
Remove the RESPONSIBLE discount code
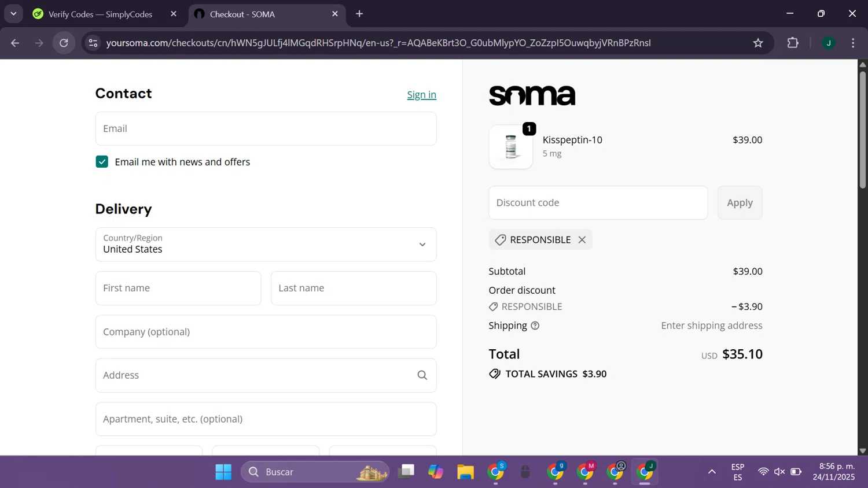582,239
